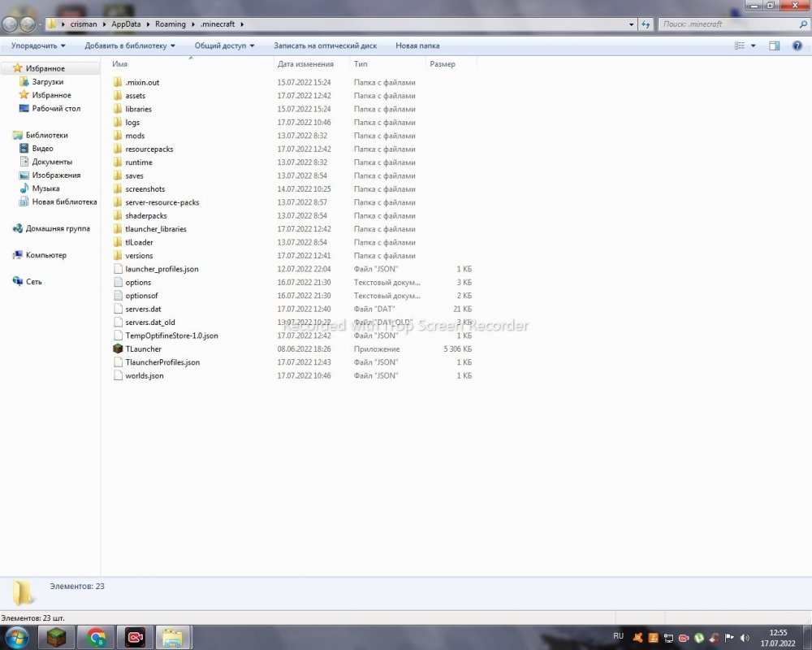812x650 pixels.
Task: Select the resourcepacks folder name
Action: (x=149, y=149)
